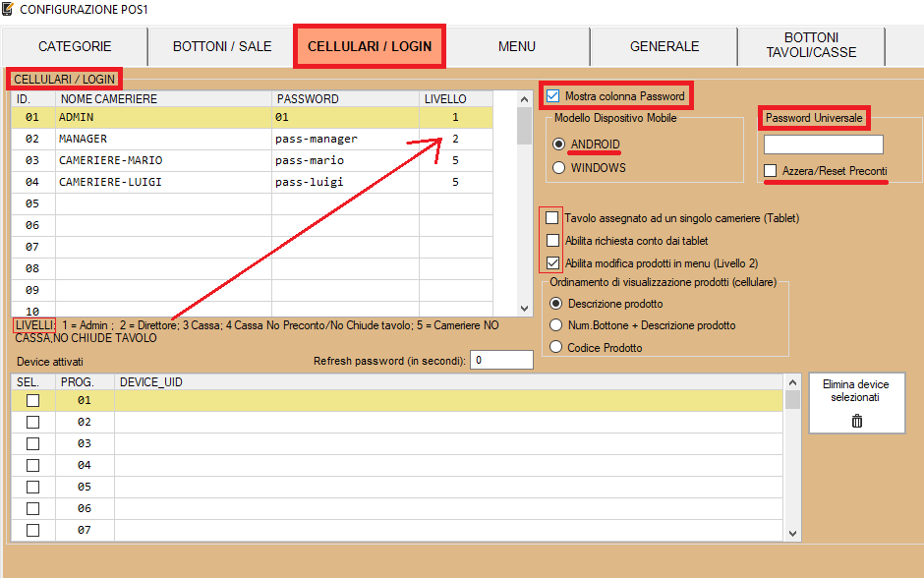
Task: Enable Tavolo assegnato ad un singolo cameriere
Action: tap(552, 218)
